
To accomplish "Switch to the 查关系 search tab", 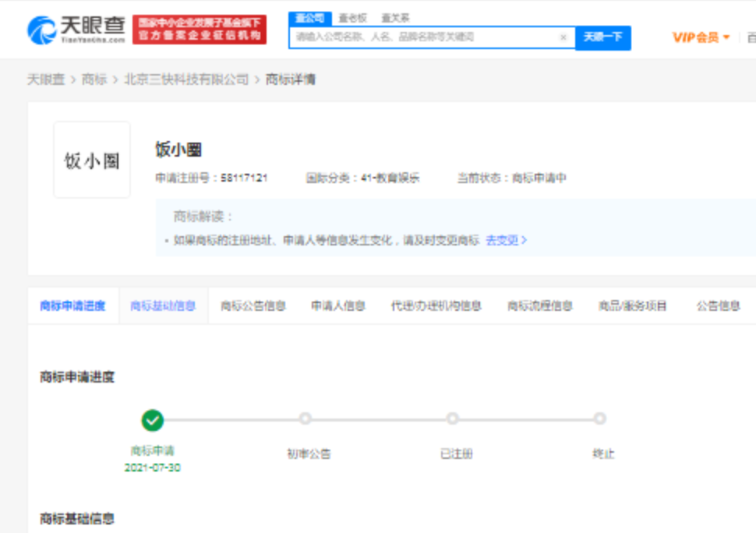I will (395, 18).
